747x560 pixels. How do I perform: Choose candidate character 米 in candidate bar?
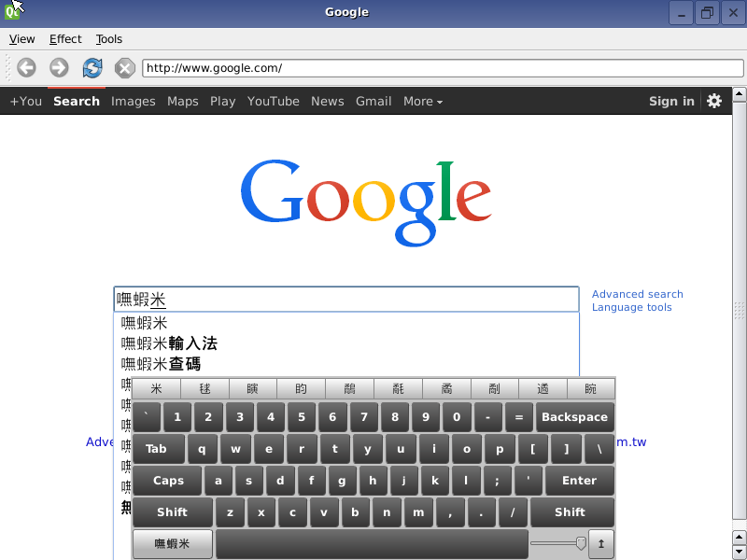pyautogui.click(x=156, y=389)
